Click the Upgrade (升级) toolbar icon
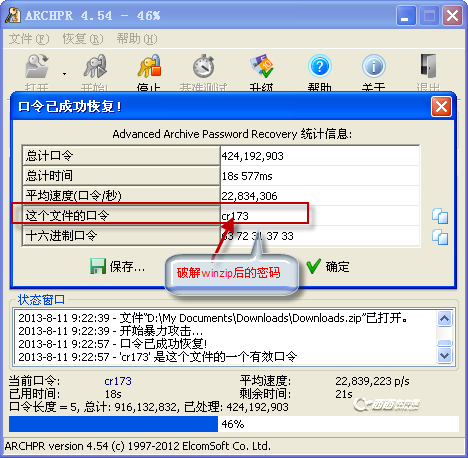The height and width of the screenshot is (458, 468). pyautogui.click(x=262, y=66)
